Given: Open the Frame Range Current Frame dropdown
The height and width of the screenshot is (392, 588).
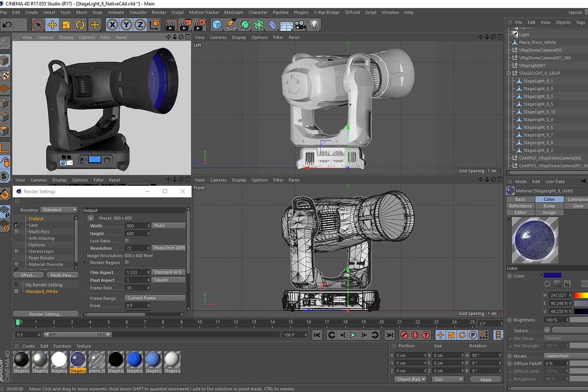Looking at the screenshot, I should (155, 298).
